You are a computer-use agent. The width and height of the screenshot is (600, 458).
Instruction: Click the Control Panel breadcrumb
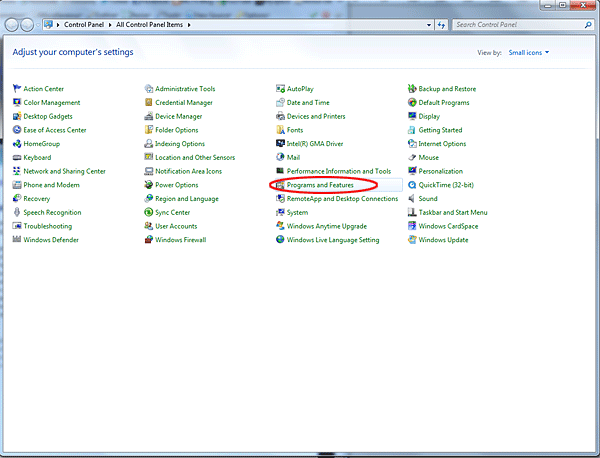point(84,24)
